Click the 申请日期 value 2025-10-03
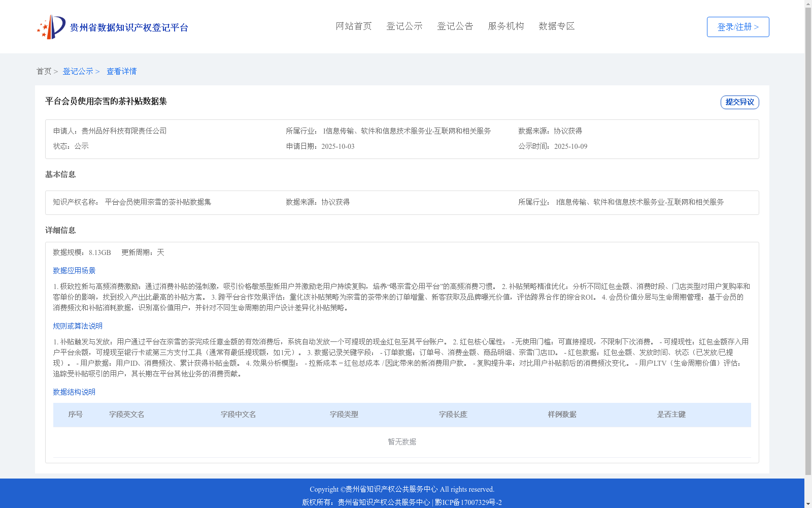This screenshot has width=812, height=508. (x=338, y=147)
